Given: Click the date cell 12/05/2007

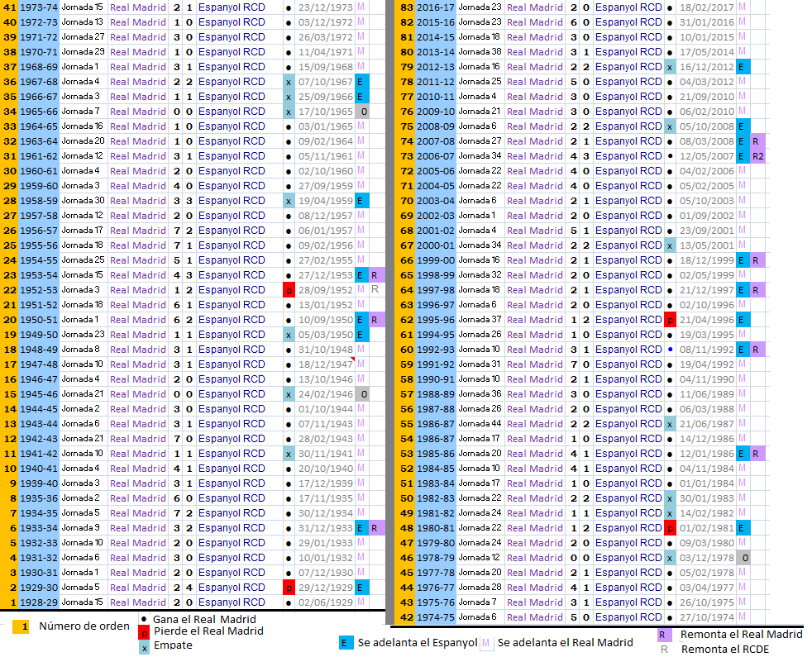Looking at the screenshot, I should coord(706,156).
